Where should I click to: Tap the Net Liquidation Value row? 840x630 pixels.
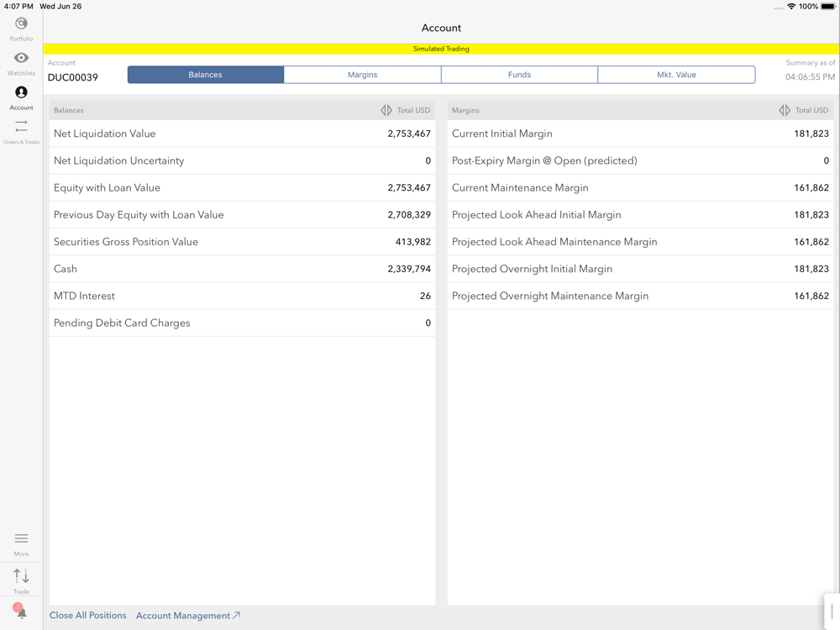click(242, 134)
